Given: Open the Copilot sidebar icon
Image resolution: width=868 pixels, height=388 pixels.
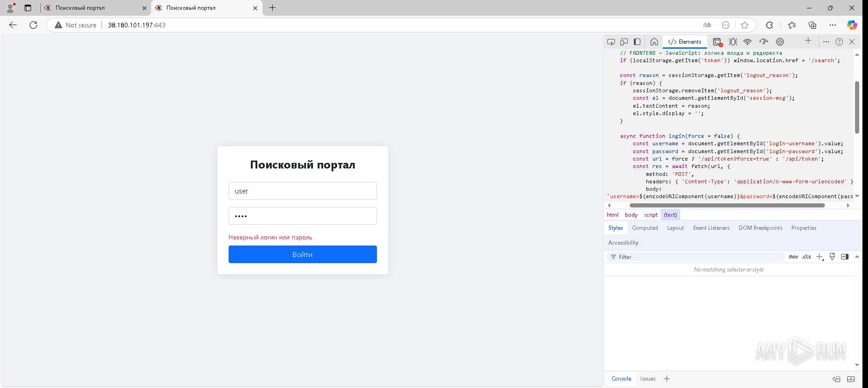Looking at the screenshot, I should coord(852,25).
